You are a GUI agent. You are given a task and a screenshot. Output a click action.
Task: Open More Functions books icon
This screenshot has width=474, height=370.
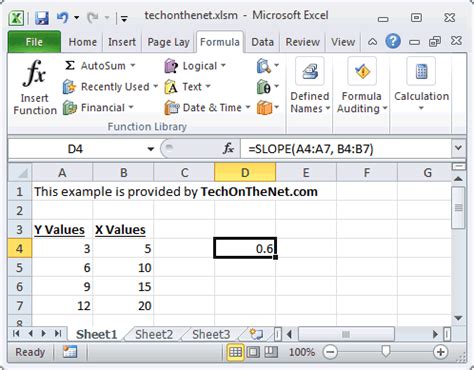pyautogui.click(x=268, y=108)
